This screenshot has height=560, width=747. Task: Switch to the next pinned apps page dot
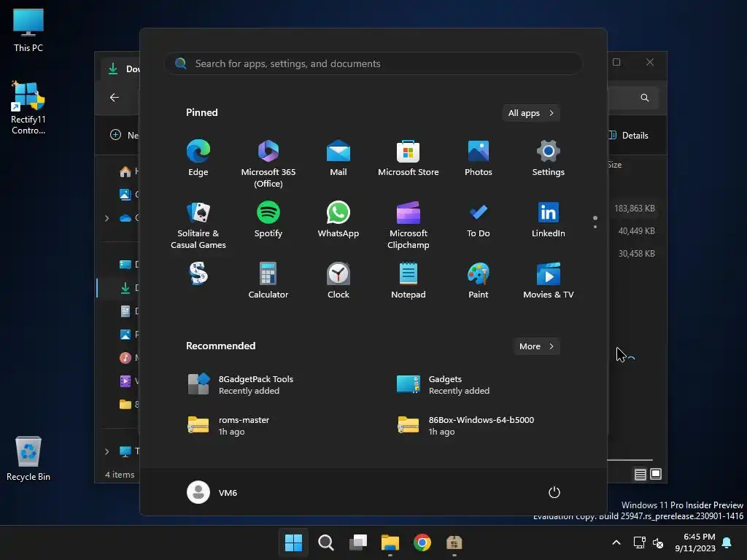[x=595, y=227]
